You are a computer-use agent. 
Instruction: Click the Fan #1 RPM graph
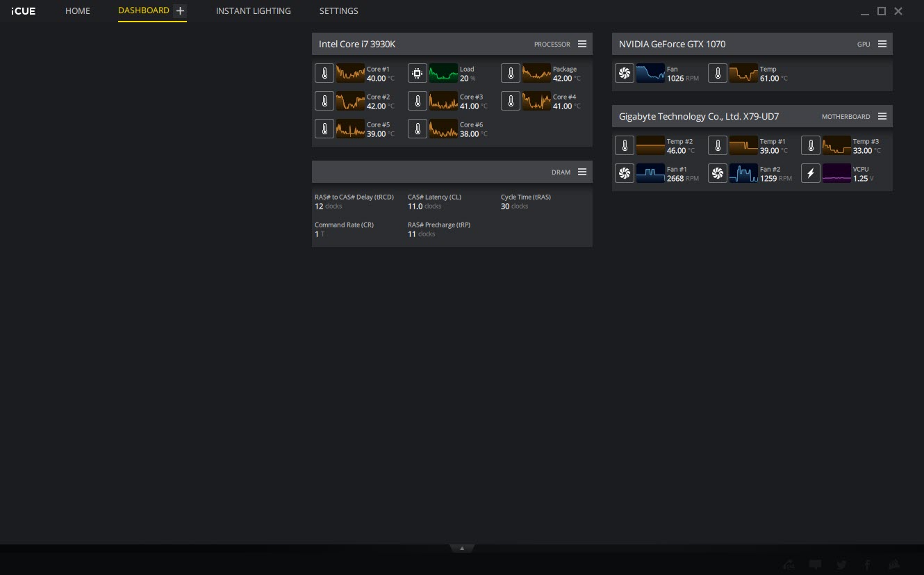[x=650, y=173]
